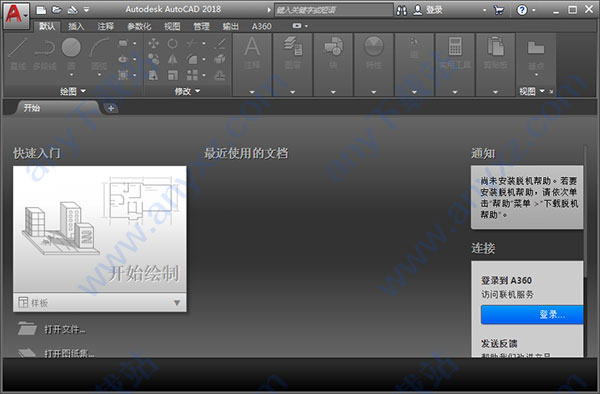
Task: Click the Open folder icon in quick access toolbar
Action: [x=57, y=10]
